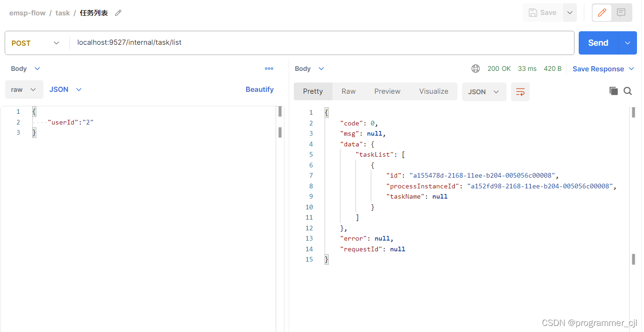Screen dimensions: 644x332
Task: Click the task breadcrumb
Action: [62, 13]
